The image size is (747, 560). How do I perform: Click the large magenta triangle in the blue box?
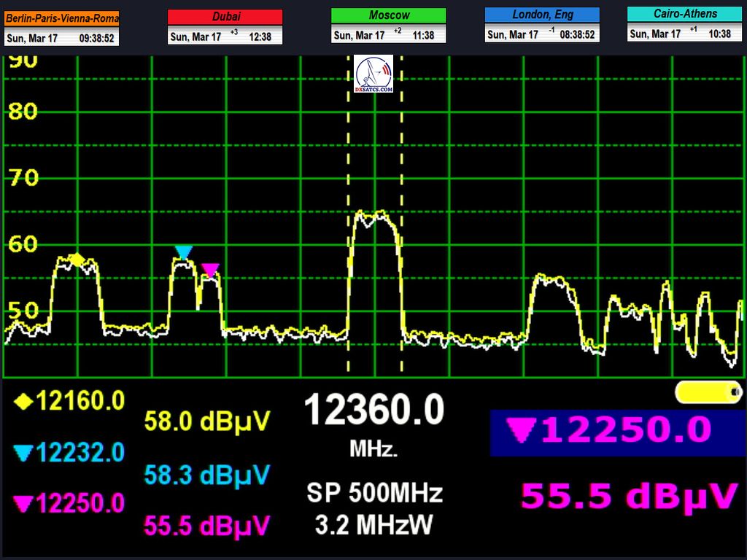click(x=521, y=432)
